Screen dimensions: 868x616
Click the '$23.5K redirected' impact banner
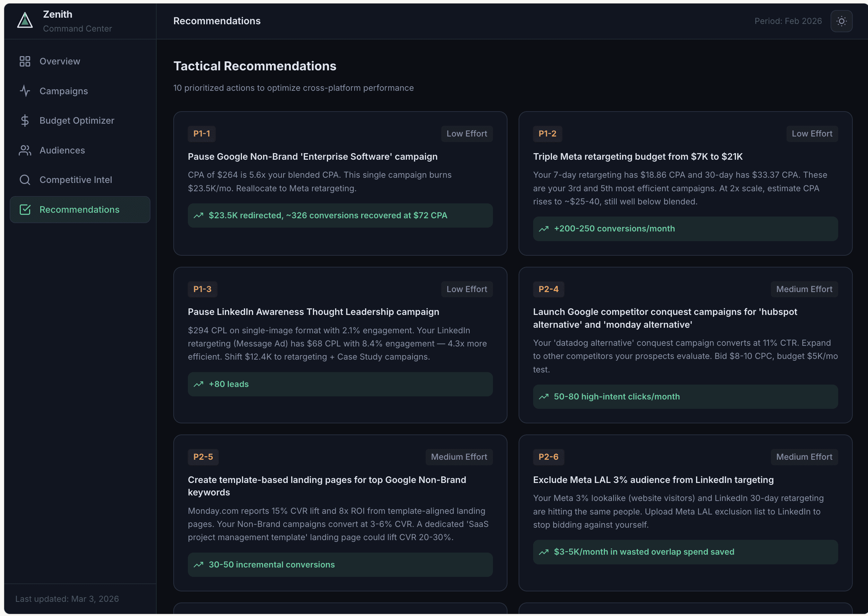click(x=340, y=215)
